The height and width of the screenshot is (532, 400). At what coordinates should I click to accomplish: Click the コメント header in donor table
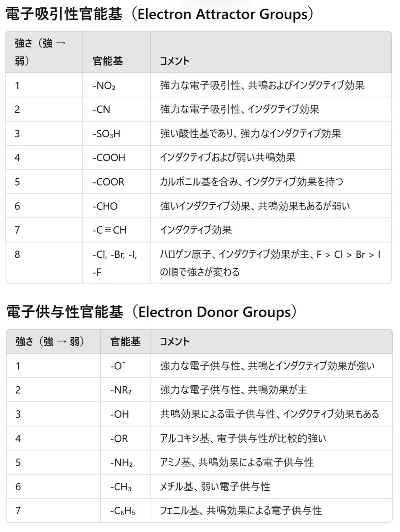pyautogui.click(x=174, y=342)
